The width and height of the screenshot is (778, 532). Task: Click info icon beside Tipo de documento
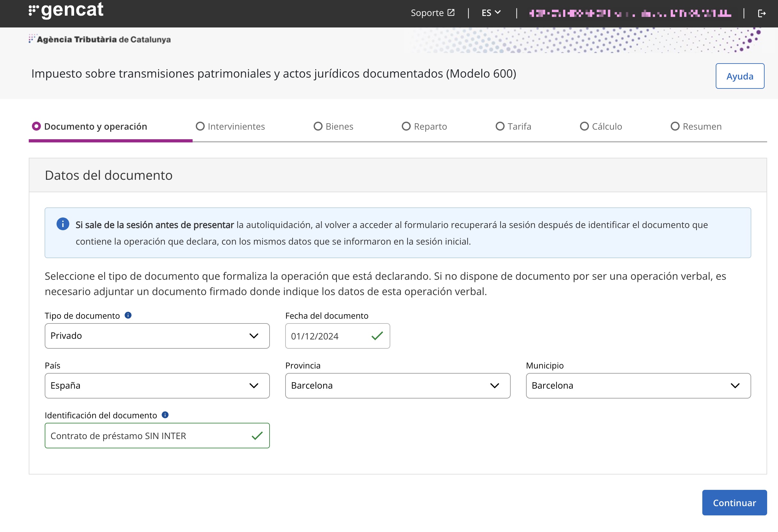pos(128,315)
